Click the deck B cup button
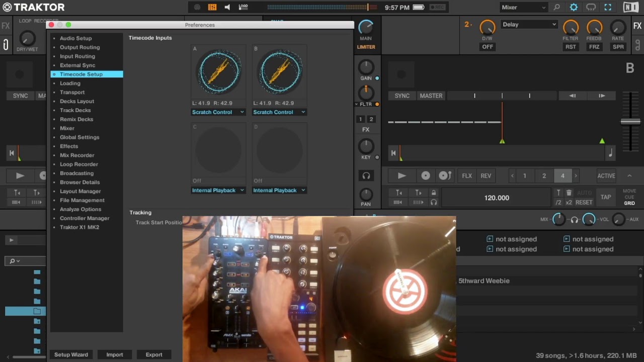This screenshot has height=362, width=644. (x=445, y=175)
